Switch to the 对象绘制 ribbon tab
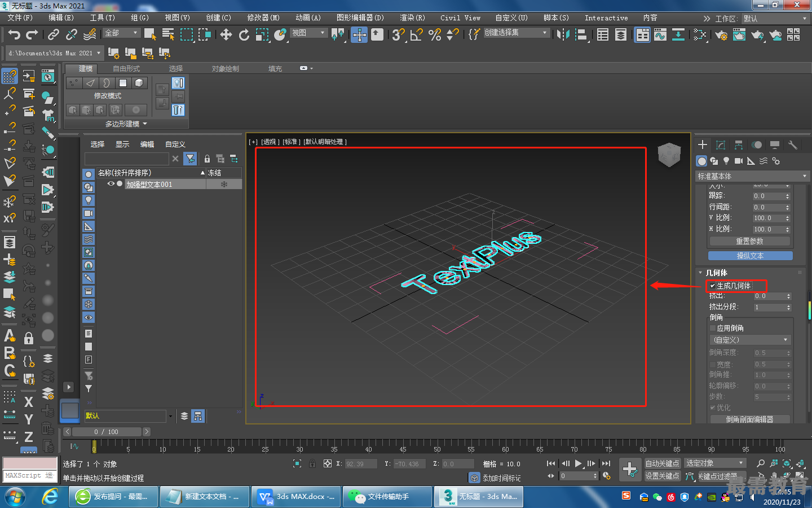This screenshot has width=812, height=508. [225, 68]
